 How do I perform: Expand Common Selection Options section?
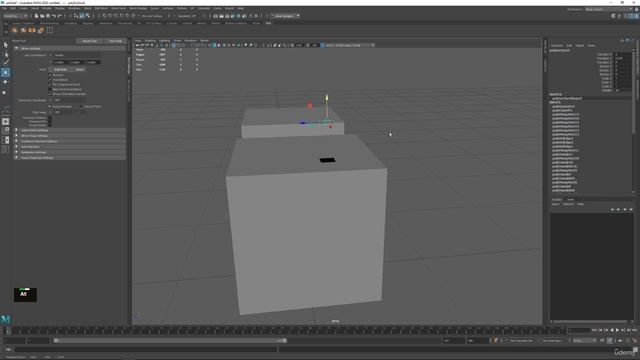[x=16, y=141]
